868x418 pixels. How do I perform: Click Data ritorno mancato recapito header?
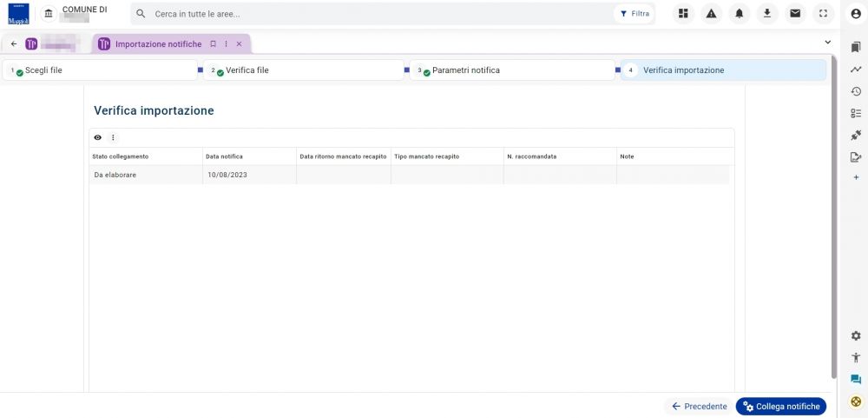pos(343,157)
